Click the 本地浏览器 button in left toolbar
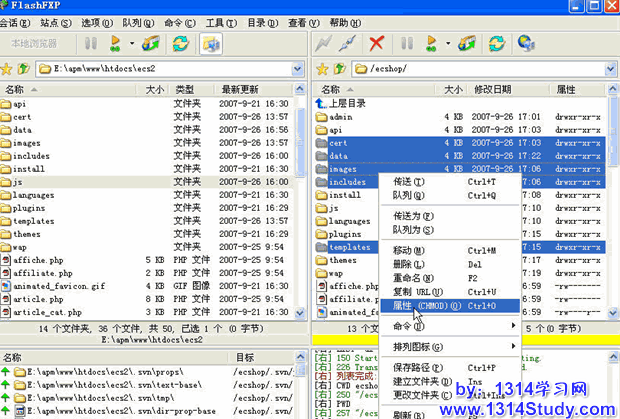The image size is (620, 419). [34, 43]
